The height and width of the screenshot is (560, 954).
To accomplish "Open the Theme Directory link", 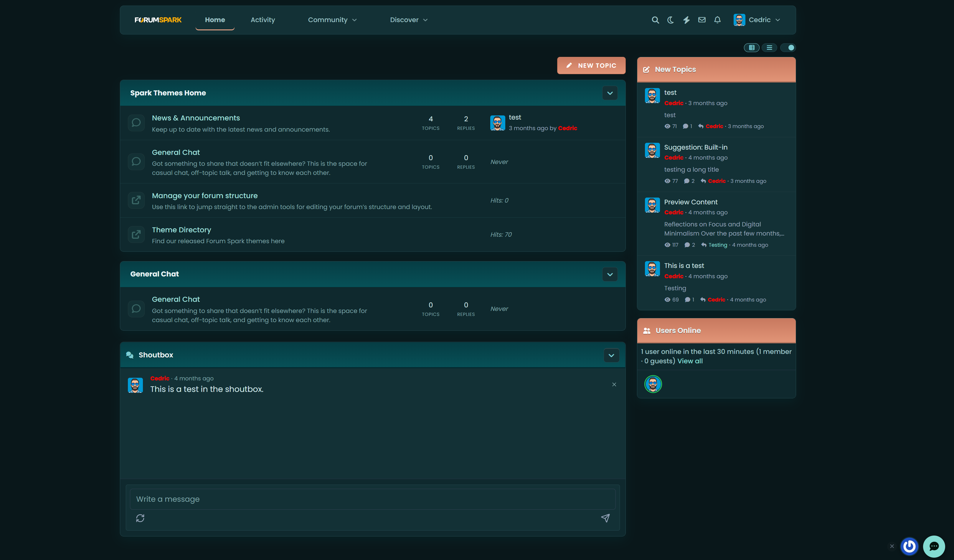I will pos(181,230).
